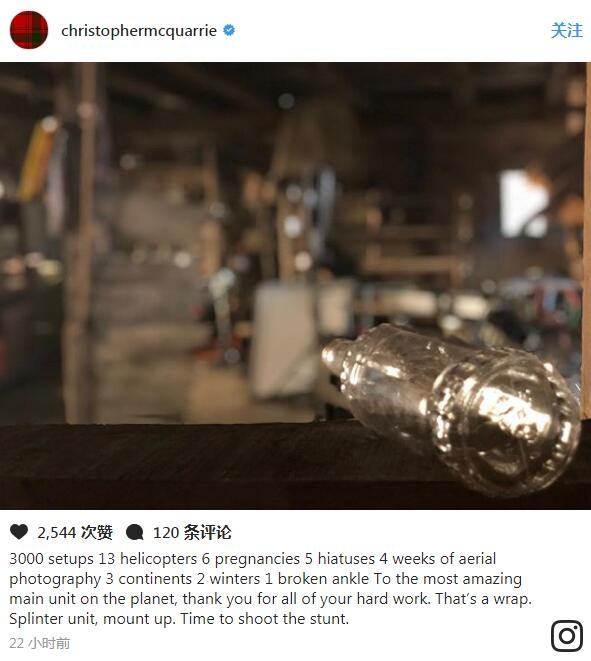This screenshot has height=661, width=591.
Task: Select the post caption text
Action: point(271,589)
